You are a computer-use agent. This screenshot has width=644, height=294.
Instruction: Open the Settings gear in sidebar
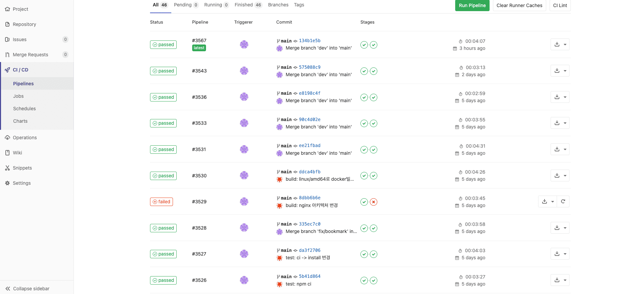tap(7, 183)
